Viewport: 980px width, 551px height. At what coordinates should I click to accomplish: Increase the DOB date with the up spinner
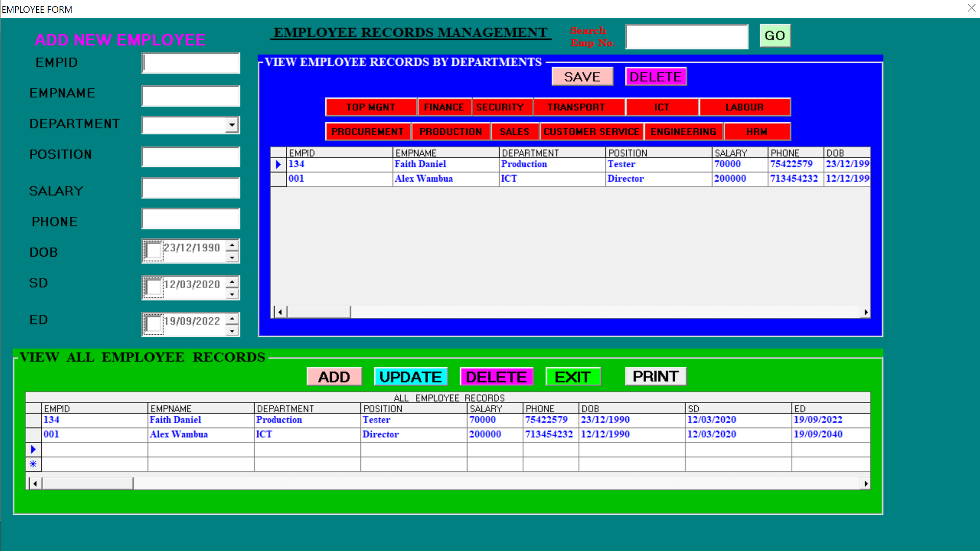232,245
